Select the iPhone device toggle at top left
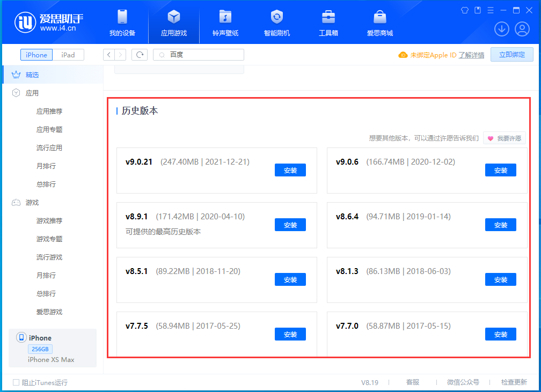This screenshot has height=392, width=541. click(x=36, y=54)
